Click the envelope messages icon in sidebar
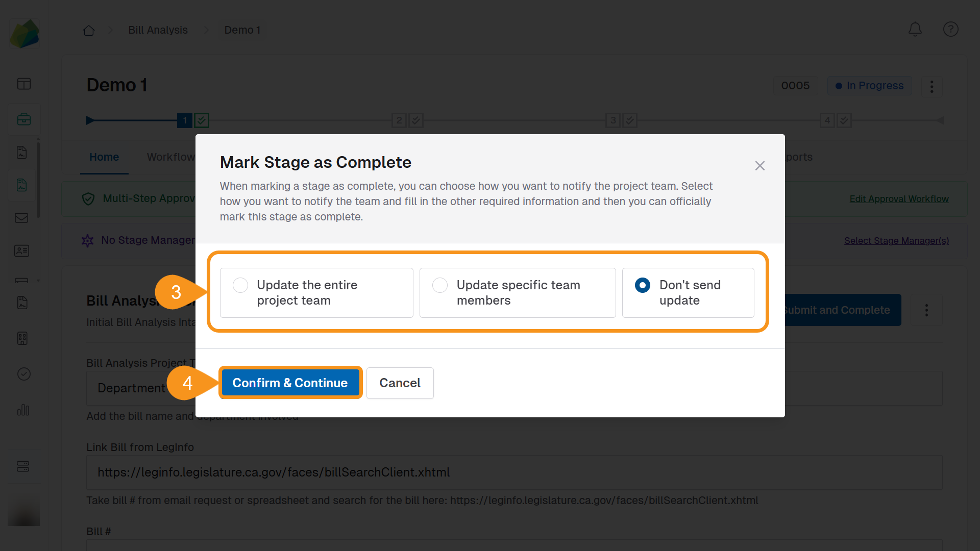This screenshot has width=980, height=551. point(21,218)
